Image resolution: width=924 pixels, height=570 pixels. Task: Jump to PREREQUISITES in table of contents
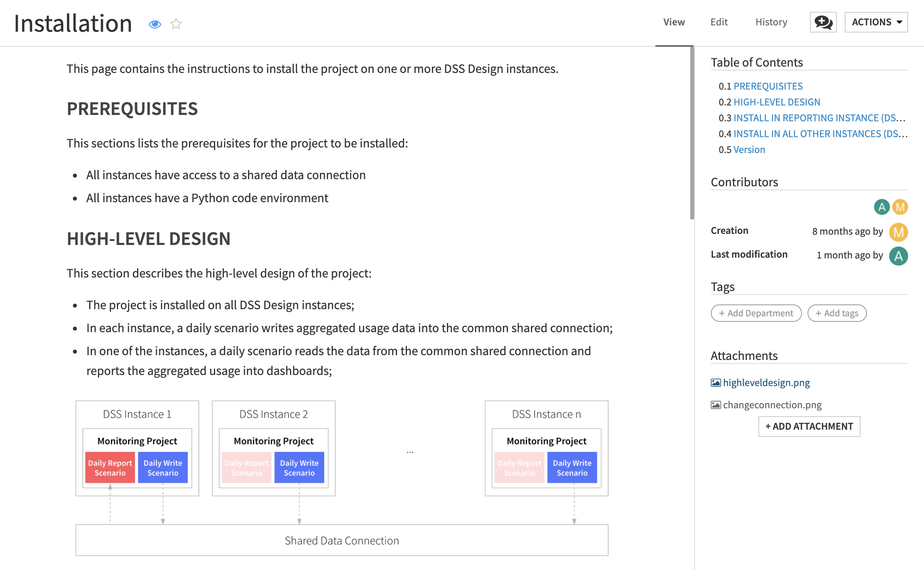coord(768,86)
